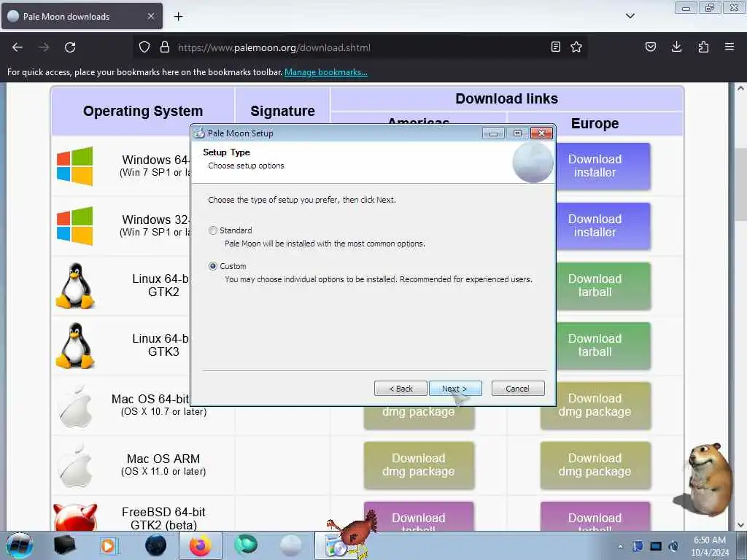Open the Firefox extensions menu
This screenshot has width=747, height=560.
tap(703, 47)
